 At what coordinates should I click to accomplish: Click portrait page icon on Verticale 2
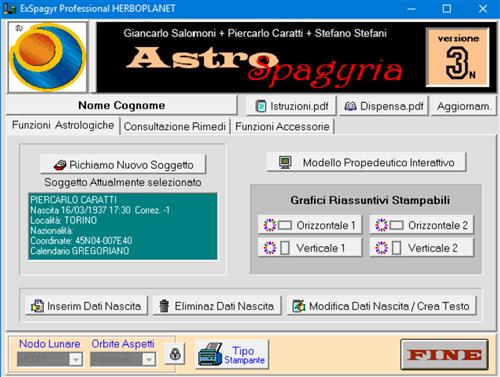pos(396,248)
